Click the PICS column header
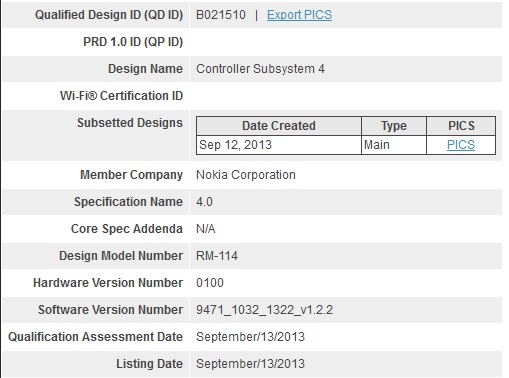 [x=461, y=126]
